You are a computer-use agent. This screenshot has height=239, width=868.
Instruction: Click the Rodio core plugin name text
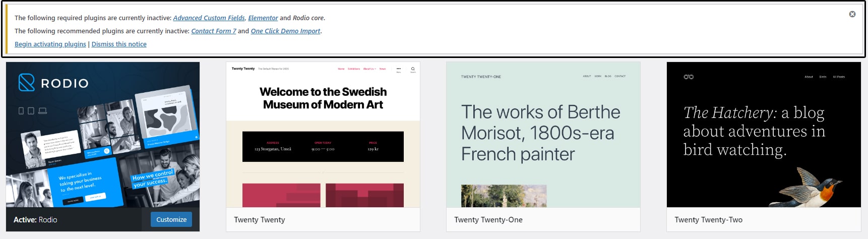pyautogui.click(x=308, y=18)
